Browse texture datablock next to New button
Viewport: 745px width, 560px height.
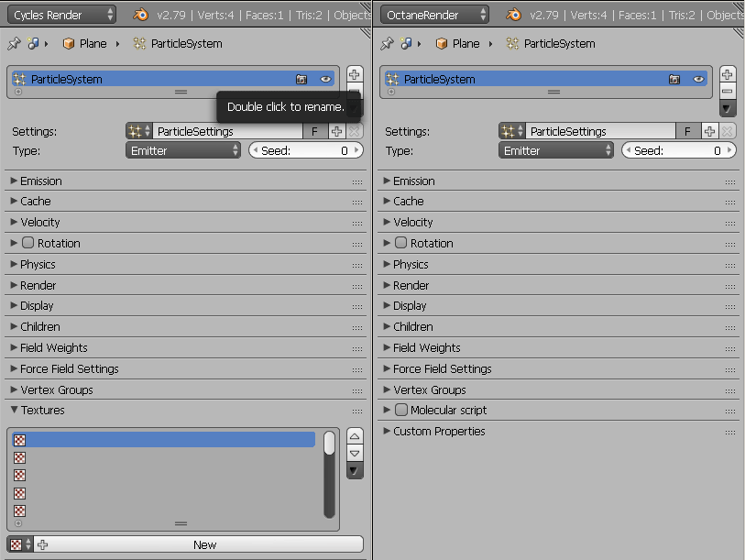click(20, 544)
